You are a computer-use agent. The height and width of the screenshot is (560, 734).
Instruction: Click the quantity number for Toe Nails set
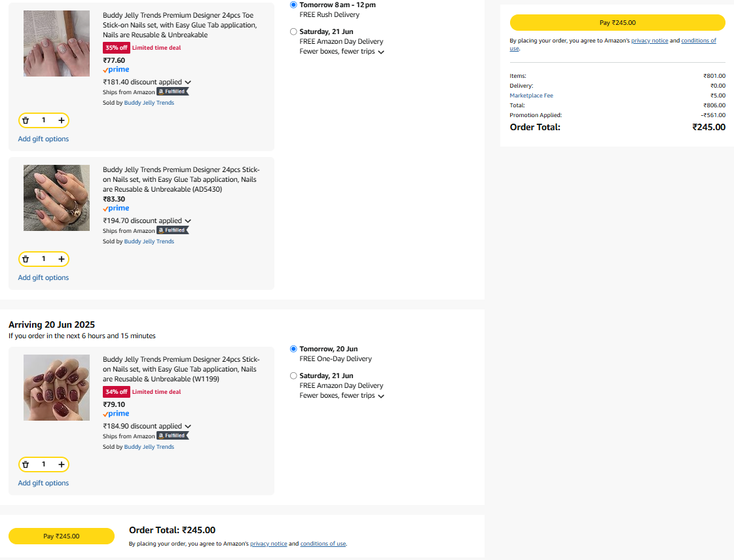point(43,120)
